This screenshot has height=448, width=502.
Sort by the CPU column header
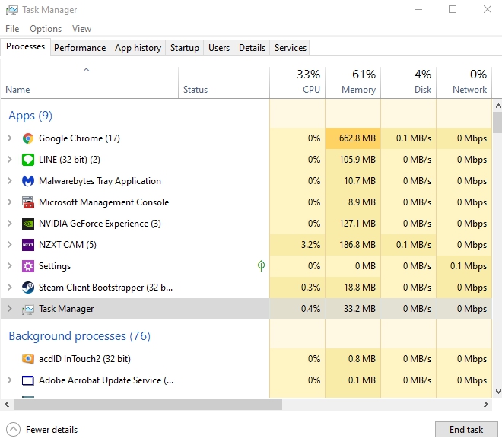[297, 82]
